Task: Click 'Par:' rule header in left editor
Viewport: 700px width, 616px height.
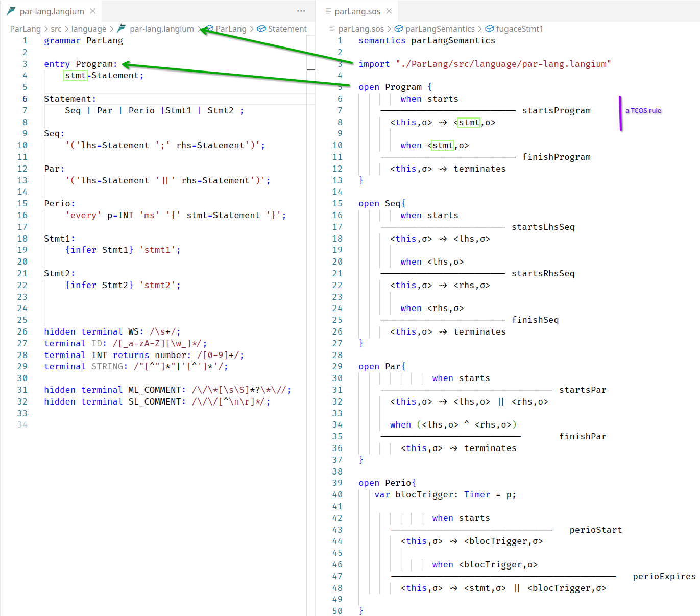Action: coord(54,169)
